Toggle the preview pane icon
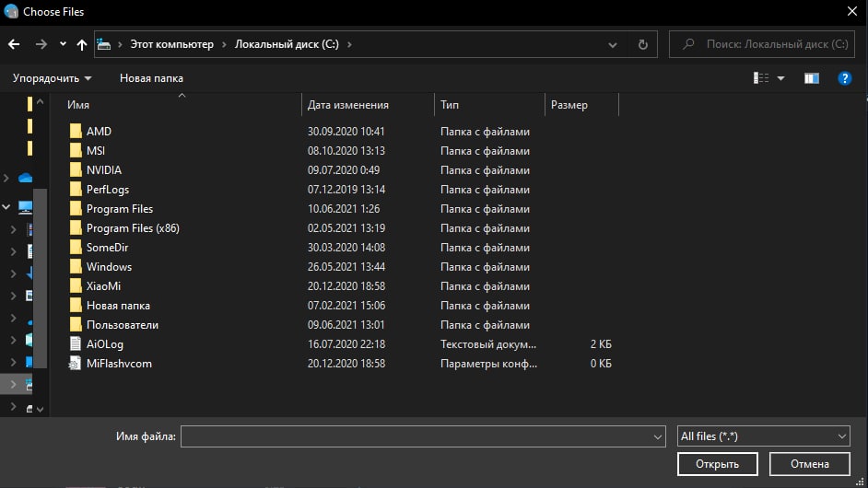The image size is (868, 488). pyautogui.click(x=812, y=78)
